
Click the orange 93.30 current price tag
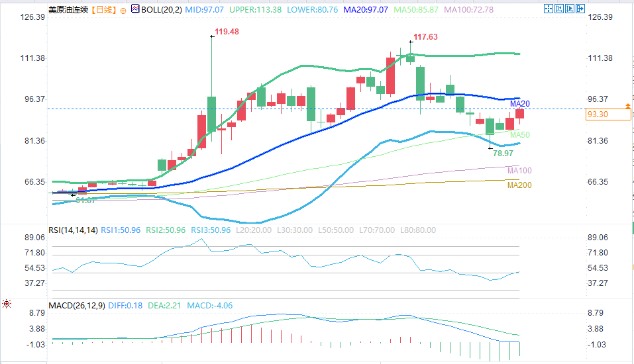tap(609, 114)
